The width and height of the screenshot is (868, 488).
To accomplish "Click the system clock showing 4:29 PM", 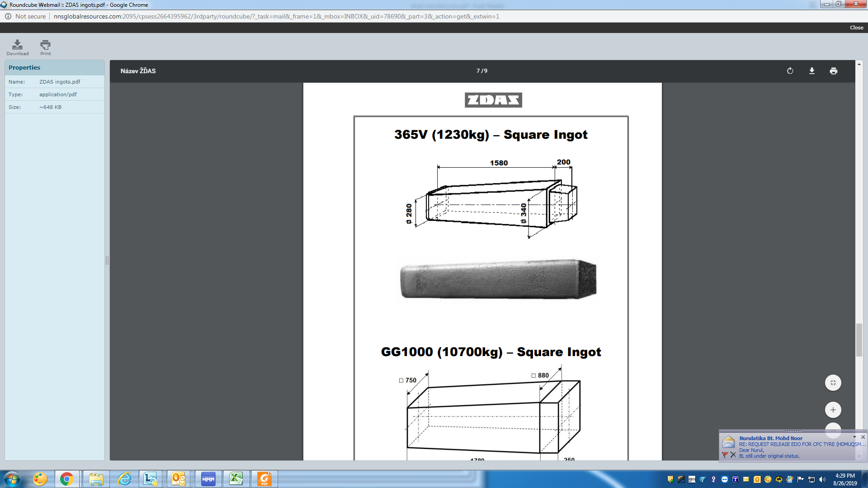I will [x=845, y=479].
